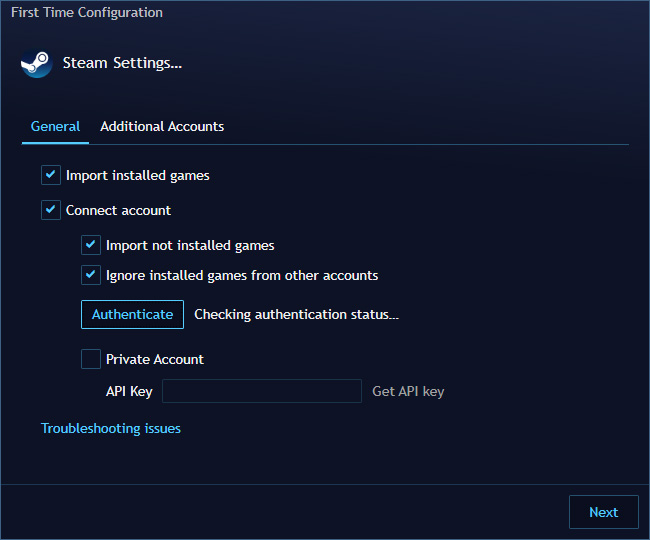This screenshot has width=650, height=540.
Task: Click the 'API Key' label
Action: click(x=129, y=391)
